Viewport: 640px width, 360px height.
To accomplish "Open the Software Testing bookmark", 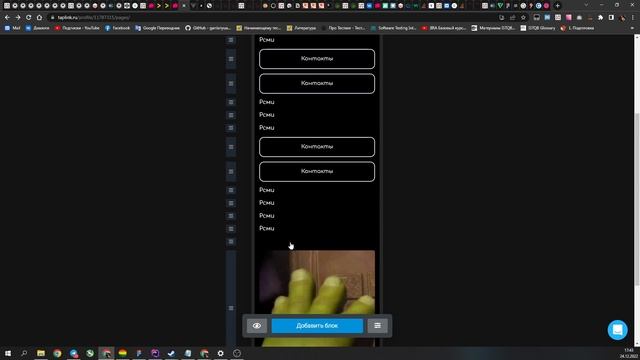I will tap(393, 28).
